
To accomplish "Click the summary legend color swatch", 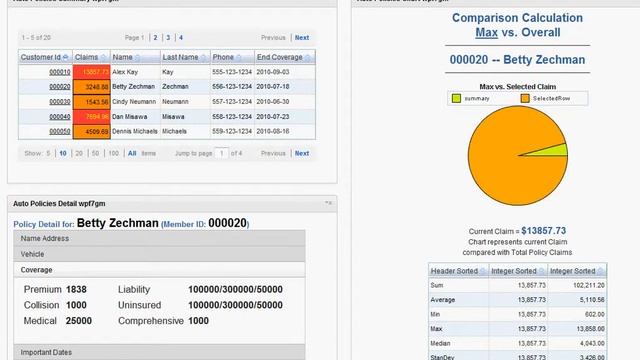I will point(456,98).
